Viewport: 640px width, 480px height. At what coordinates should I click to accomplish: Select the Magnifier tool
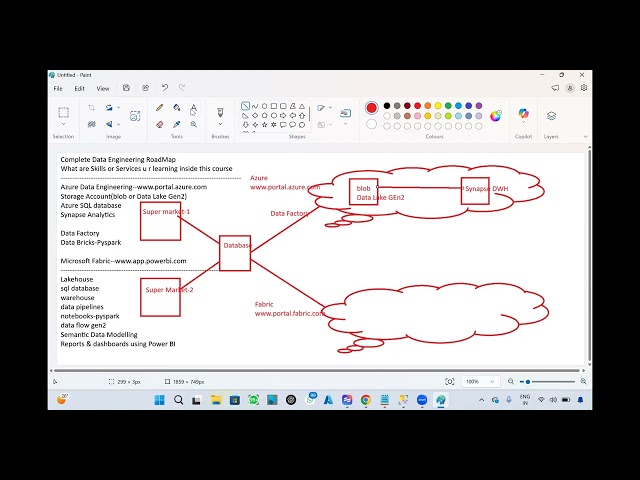[193, 124]
